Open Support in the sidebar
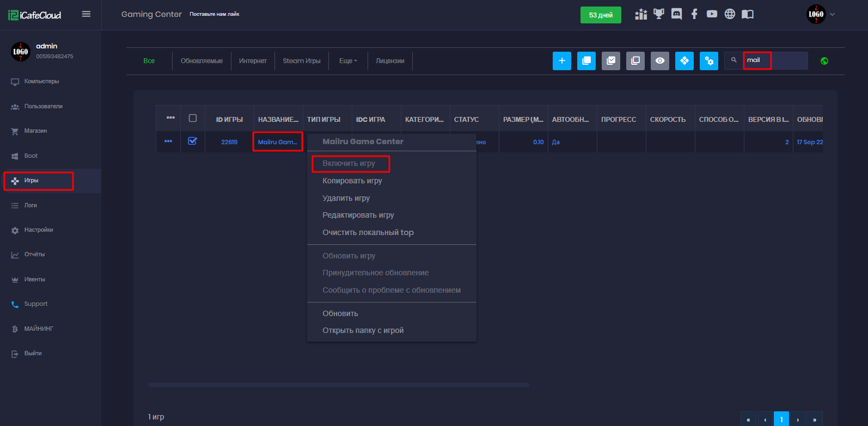The width and height of the screenshot is (868, 426). coord(35,304)
